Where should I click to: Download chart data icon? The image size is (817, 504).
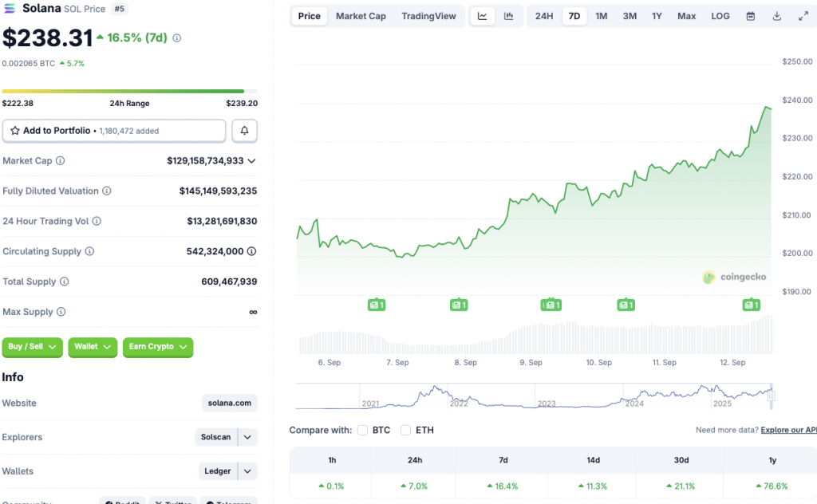point(777,16)
